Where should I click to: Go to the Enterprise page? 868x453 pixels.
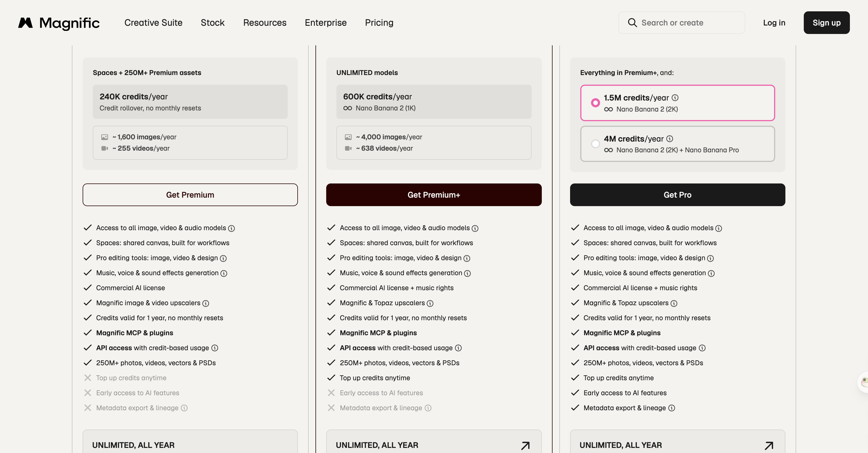(325, 23)
